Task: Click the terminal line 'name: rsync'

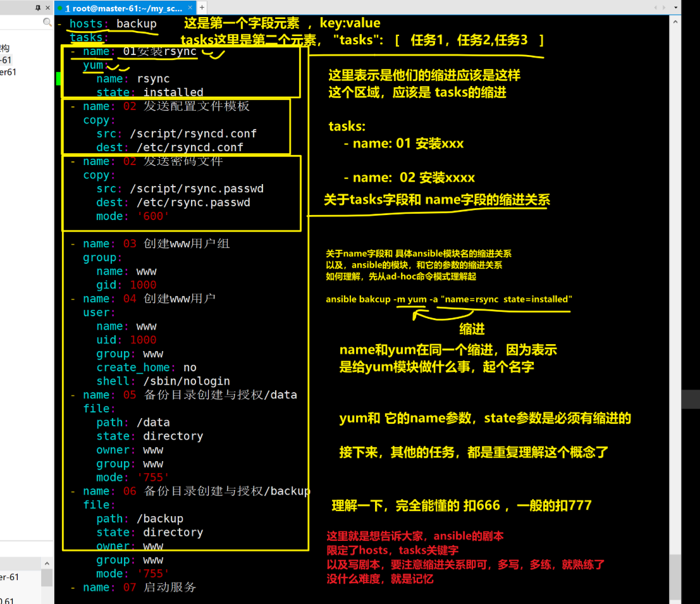Action: tap(133, 78)
